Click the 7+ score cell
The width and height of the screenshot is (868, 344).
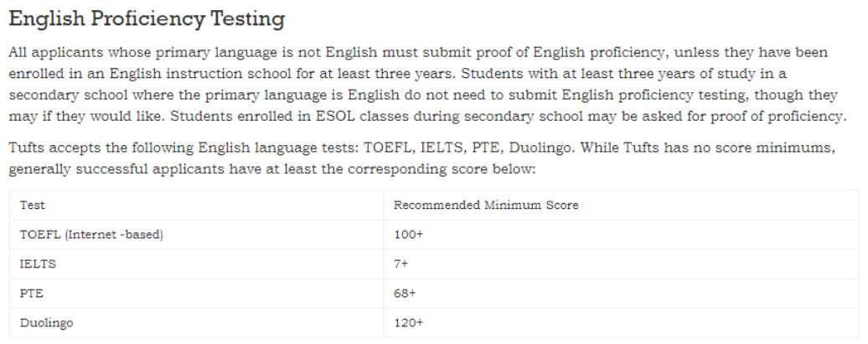[621, 263]
